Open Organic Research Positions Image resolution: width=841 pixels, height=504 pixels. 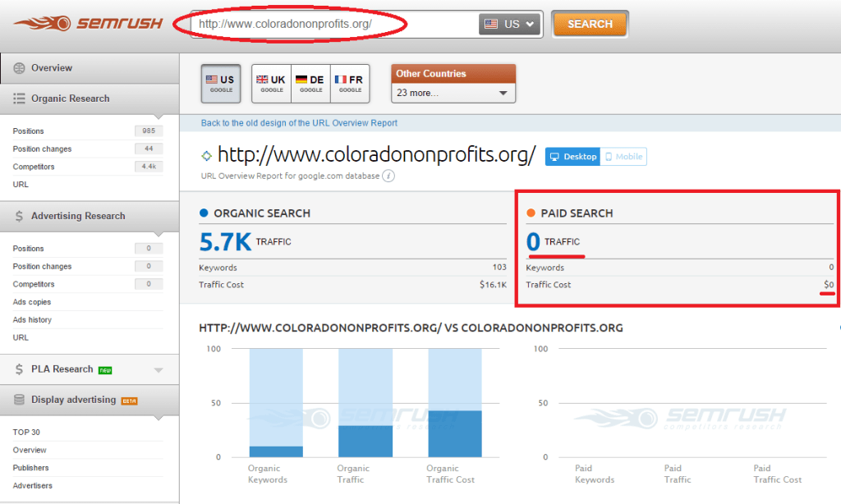pos(29,131)
